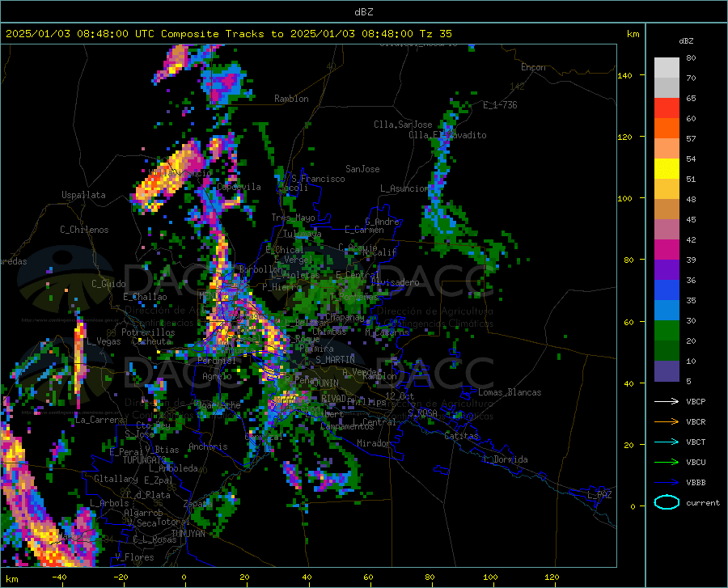Click the Tres_Mayo place label

[293, 218]
